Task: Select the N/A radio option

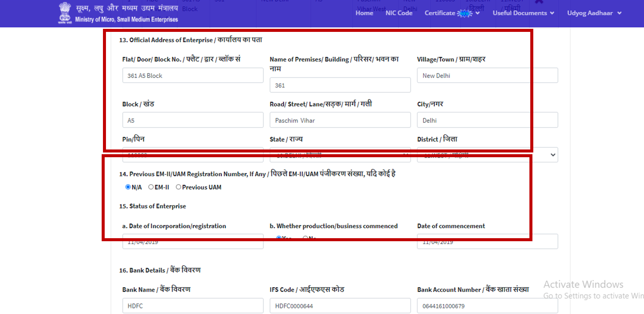Action: click(x=128, y=187)
